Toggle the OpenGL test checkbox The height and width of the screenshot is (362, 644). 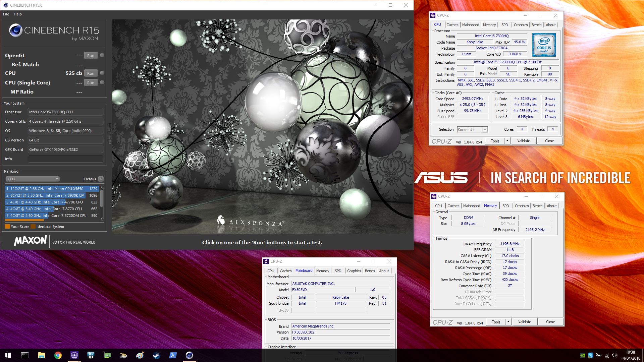click(x=102, y=55)
